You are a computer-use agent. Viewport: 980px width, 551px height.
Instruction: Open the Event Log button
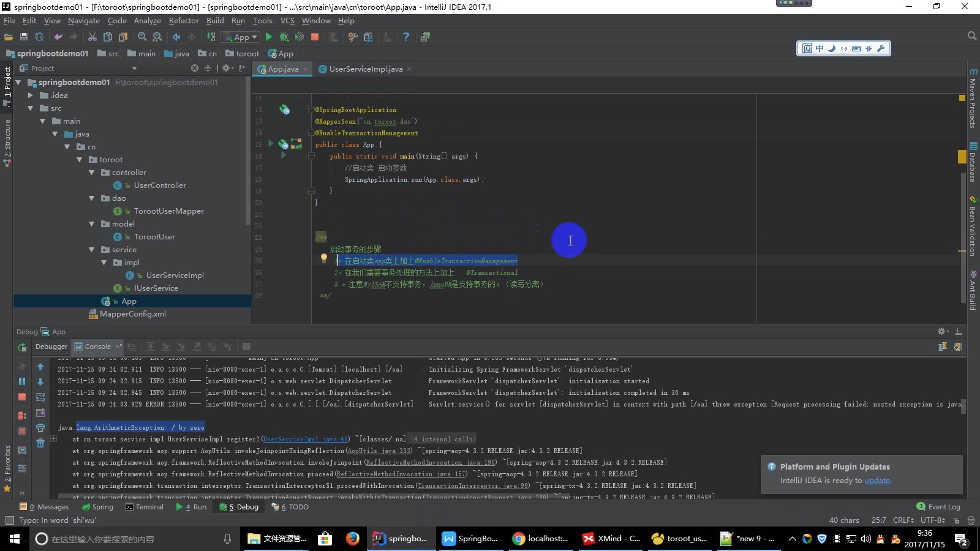click(938, 507)
